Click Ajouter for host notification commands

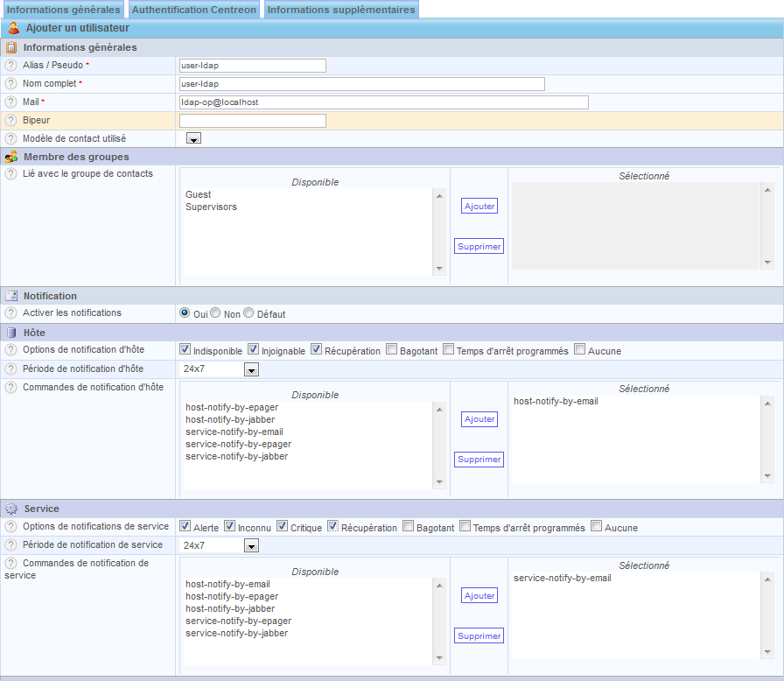pos(479,419)
